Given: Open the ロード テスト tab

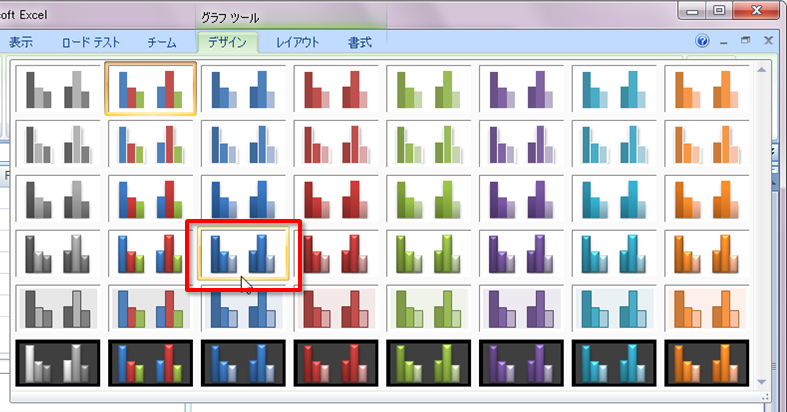Looking at the screenshot, I should point(91,43).
